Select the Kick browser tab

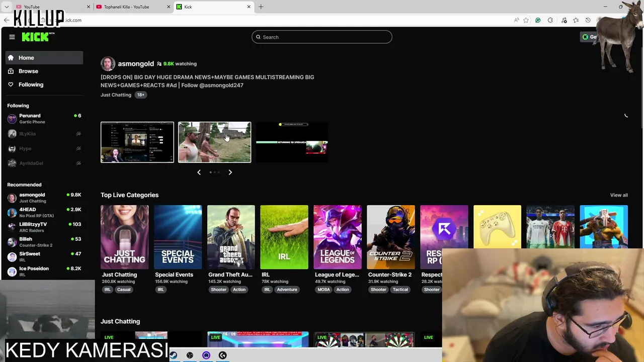click(213, 7)
